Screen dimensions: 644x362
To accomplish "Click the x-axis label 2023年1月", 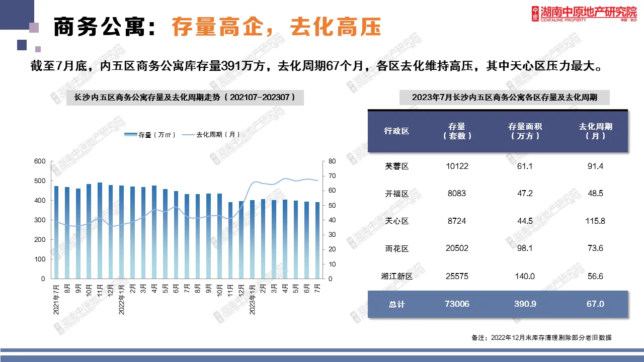I will point(253,299).
